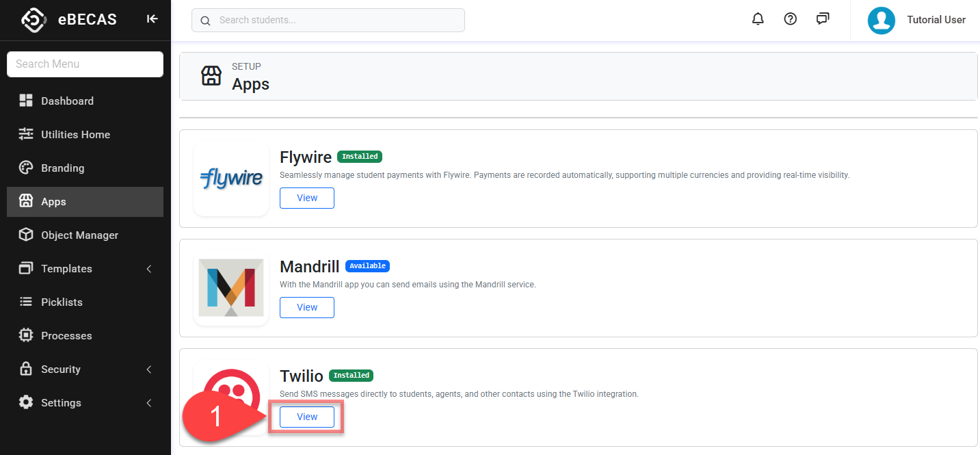The width and height of the screenshot is (980, 455).
Task: Click the Mandrill app logo
Action: point(231,288)
